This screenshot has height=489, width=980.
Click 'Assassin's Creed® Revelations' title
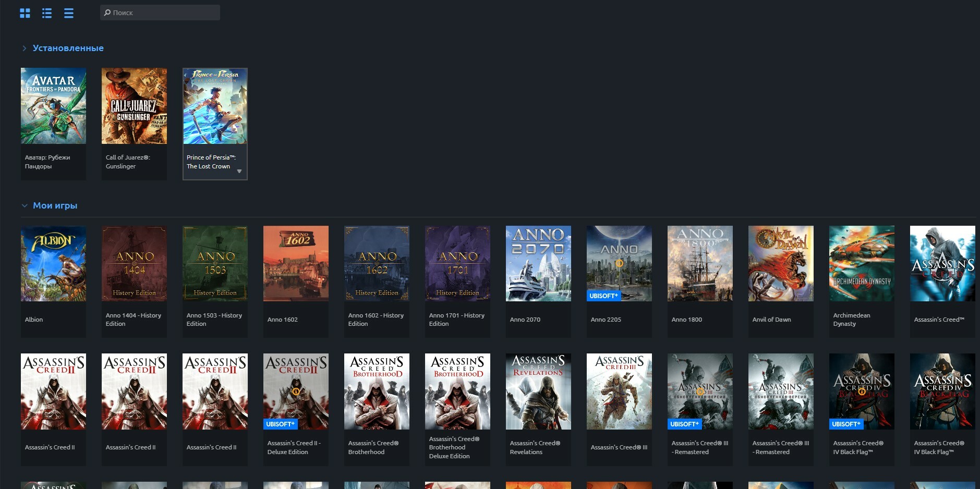(x=535, y=447)
